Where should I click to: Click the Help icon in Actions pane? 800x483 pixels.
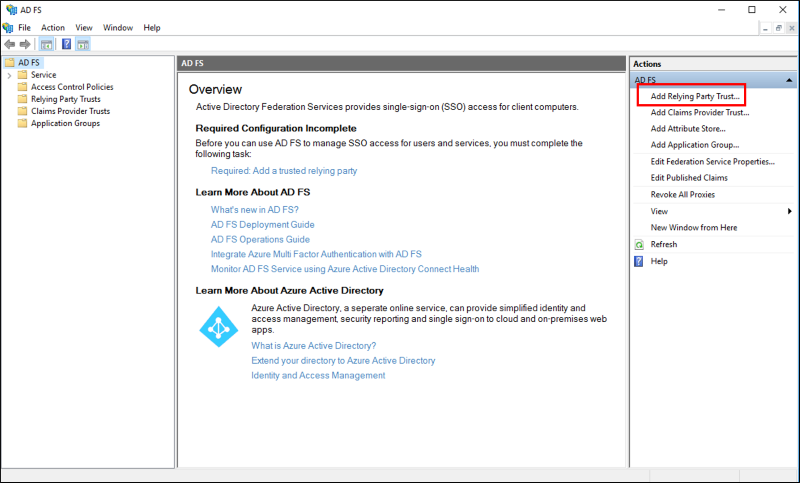click(639, 261)
